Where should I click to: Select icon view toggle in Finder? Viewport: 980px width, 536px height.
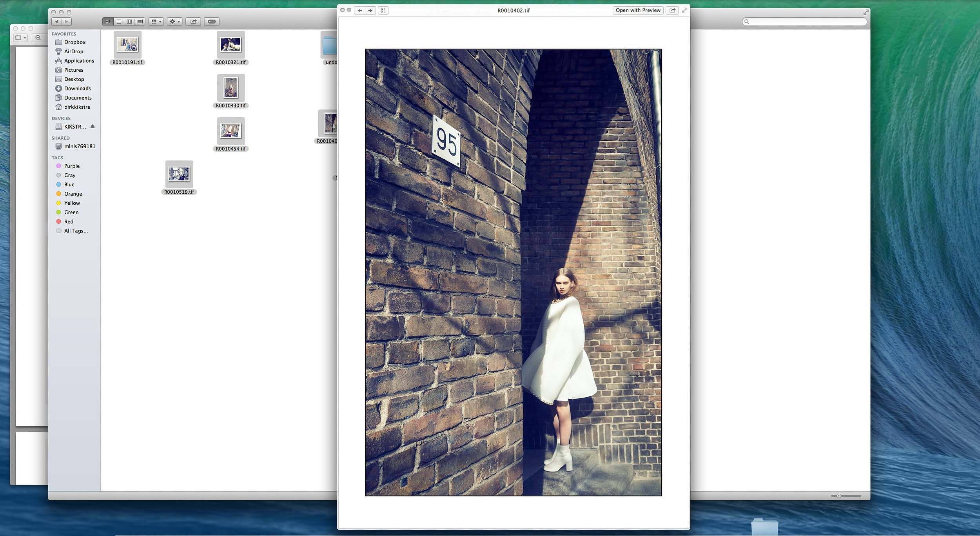108,22
